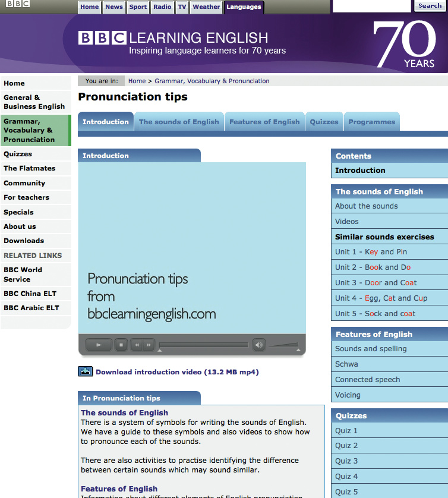Open Unit 3 - Door and Coat
This screenshot has height=498, width=448.
pyautogui.click(x=390, y=283)
